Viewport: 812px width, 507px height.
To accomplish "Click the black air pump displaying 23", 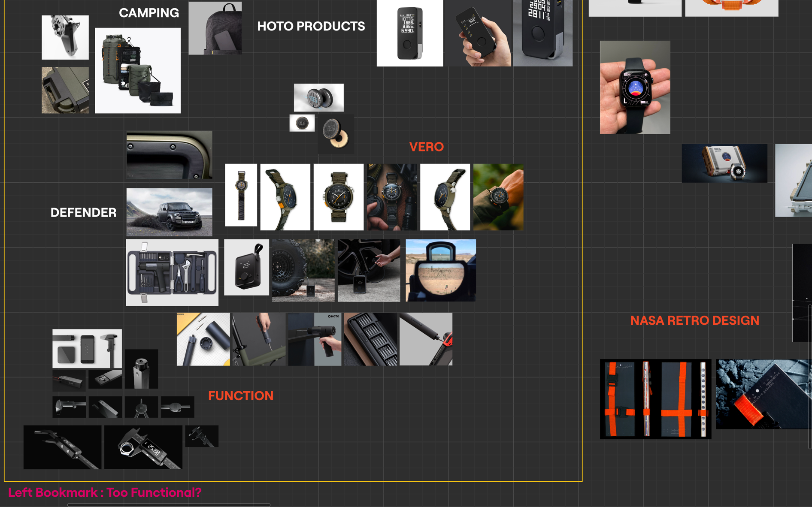I will (246, 267).
